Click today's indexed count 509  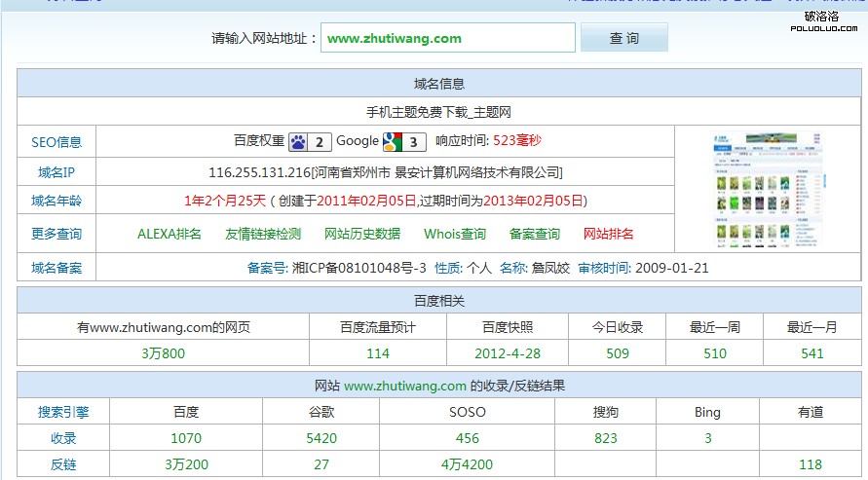(x=618, y=353)
